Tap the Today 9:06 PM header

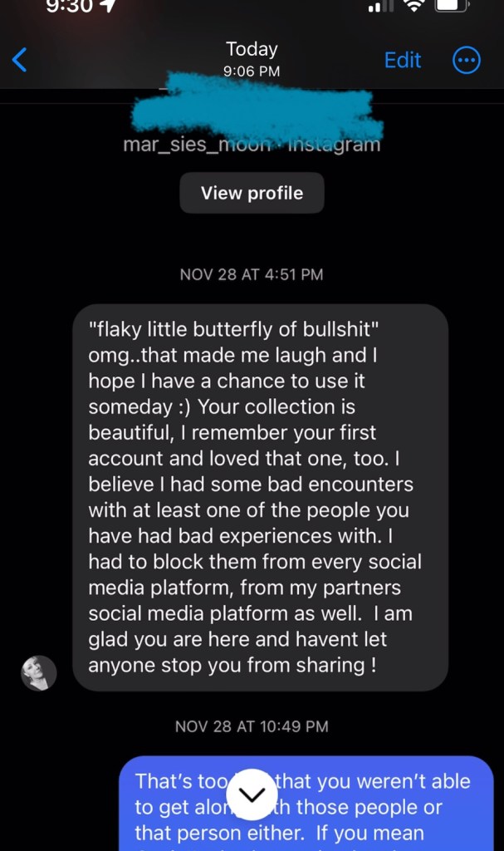coord(252,59)
